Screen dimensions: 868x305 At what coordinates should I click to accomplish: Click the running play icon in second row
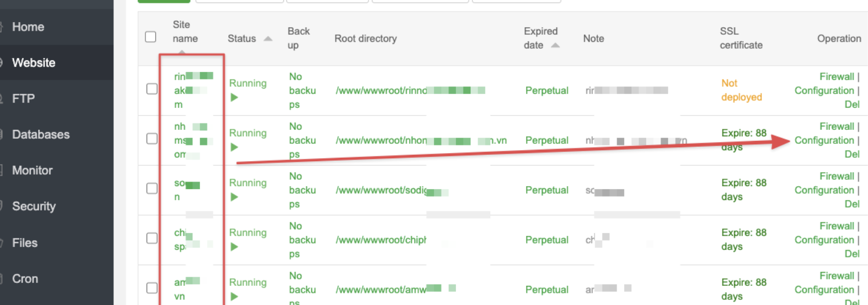tap(234, 147)
